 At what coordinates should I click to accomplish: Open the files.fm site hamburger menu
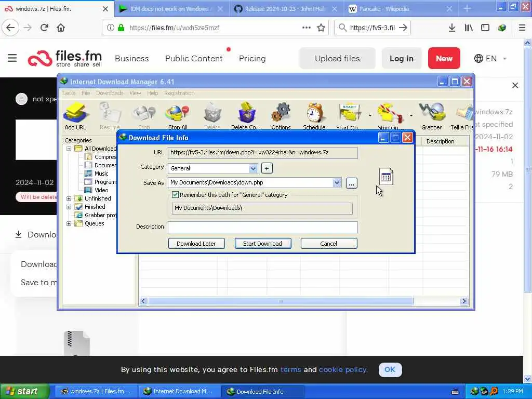click(12, 58)
